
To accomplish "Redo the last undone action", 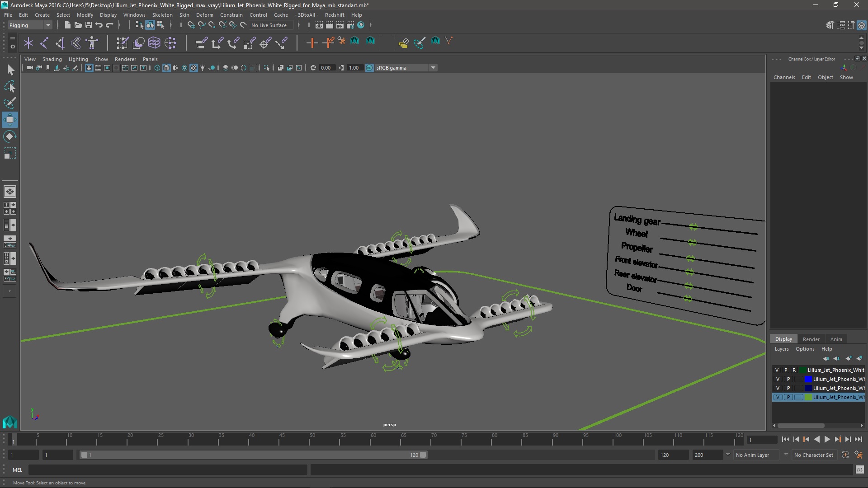I will [x=109, y=25].
